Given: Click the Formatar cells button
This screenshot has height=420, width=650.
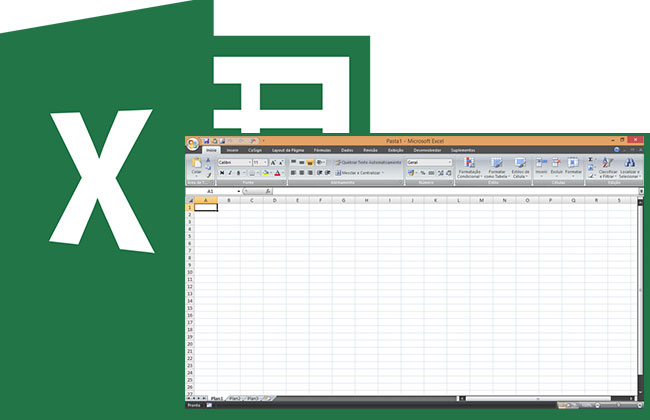Looking at the screenshot, I should point(573,168).
